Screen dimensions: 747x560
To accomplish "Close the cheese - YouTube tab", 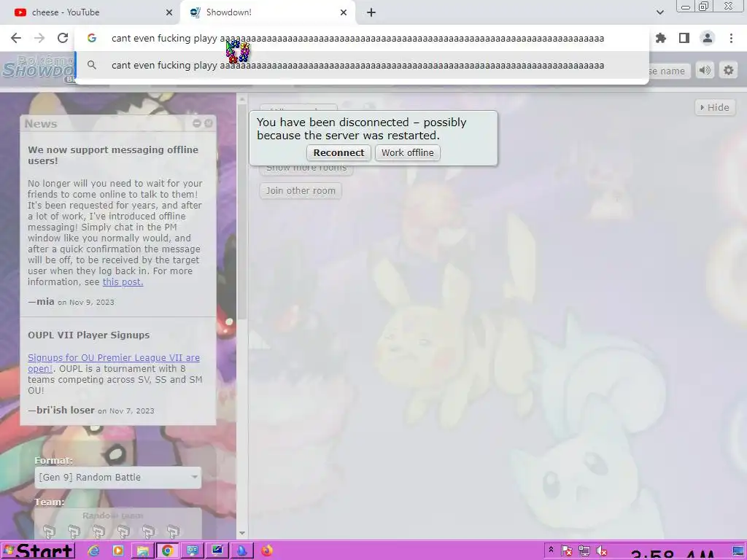I will coord(169,12).
